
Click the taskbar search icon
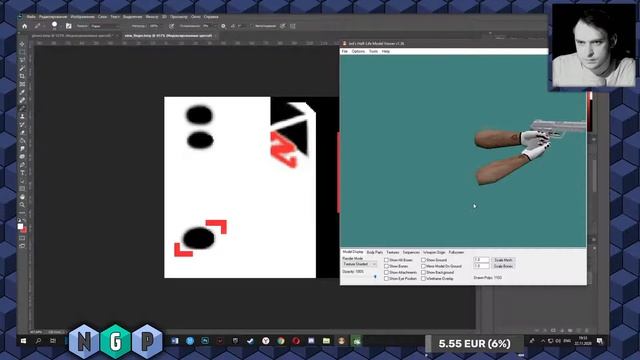coord(38,341)
